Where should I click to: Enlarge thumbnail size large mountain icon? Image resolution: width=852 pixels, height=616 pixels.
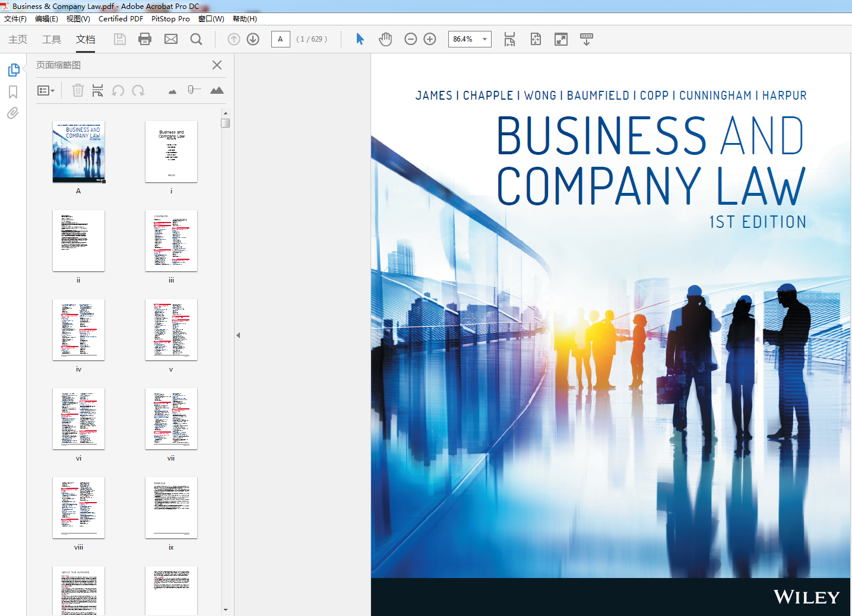pos(217,90)
